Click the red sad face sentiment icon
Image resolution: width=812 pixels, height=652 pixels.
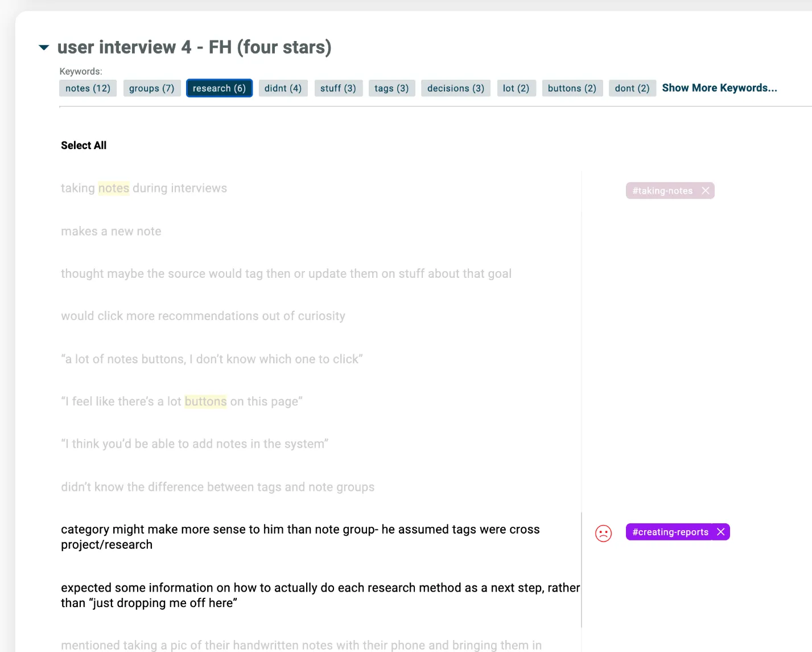pyautogui.click(x=603, y=533)
